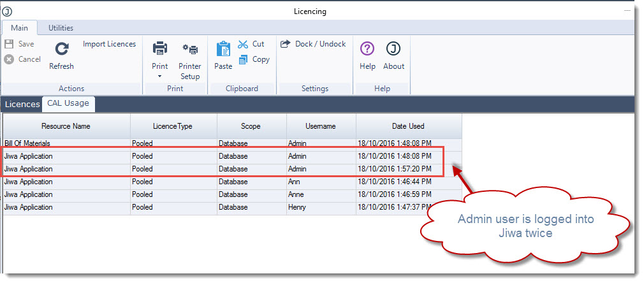Click the Paste clipboard icon
Viewport: 644px width, 283px height.
[x=223, y=48]
